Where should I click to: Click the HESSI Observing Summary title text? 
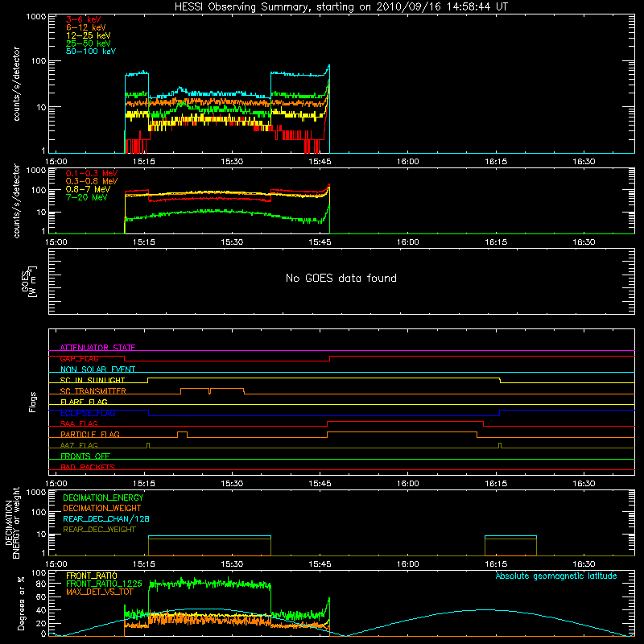[341, 7]
